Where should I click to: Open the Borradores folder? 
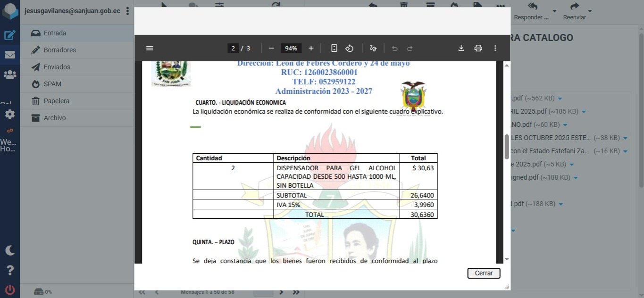pos(59,50)
